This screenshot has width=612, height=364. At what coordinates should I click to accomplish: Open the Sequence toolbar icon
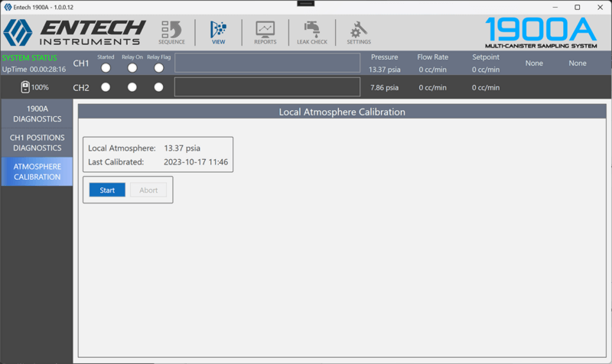pyautogui.click(x=171, y=32)
